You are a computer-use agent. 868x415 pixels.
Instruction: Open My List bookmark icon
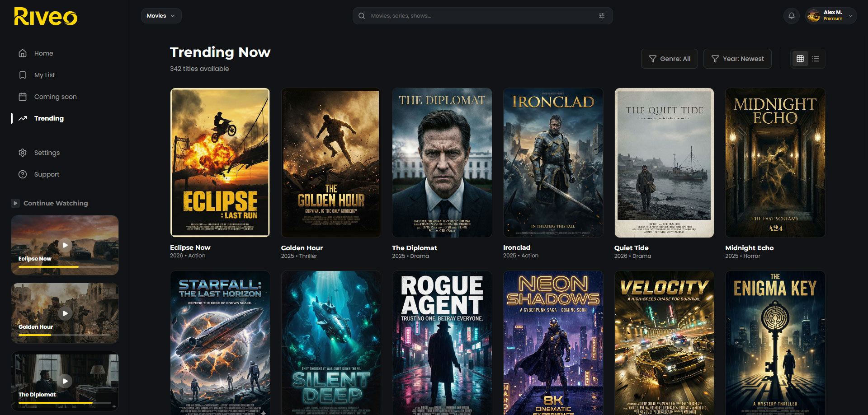[x=23, y=75]
